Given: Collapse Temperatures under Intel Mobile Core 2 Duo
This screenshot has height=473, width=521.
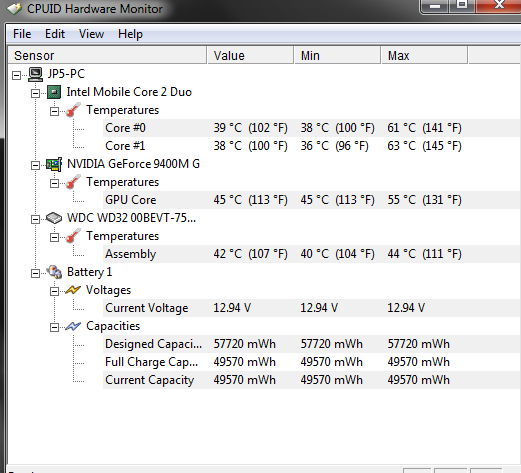Looking at the screenshot, I should click(x=54, y=111).
